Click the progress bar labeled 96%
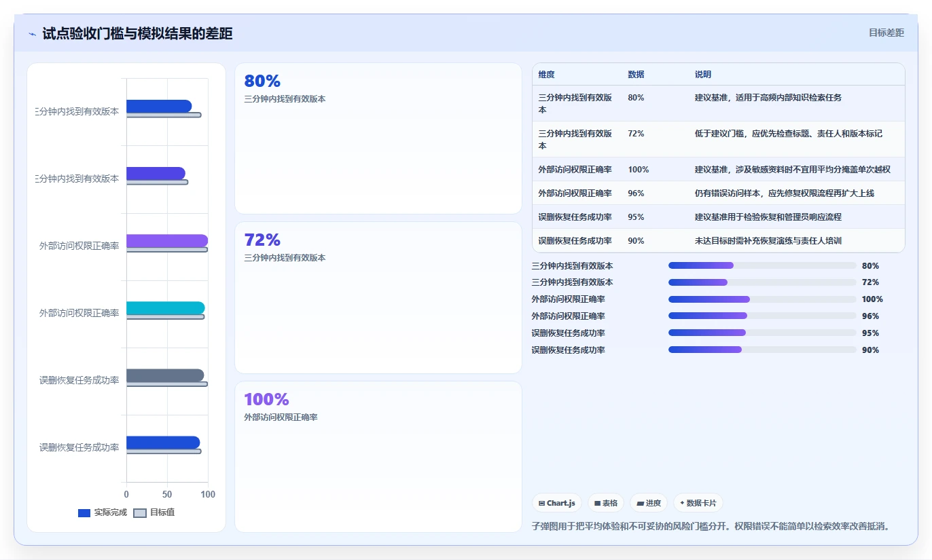The image size is (932, 560). pos(762,316)
